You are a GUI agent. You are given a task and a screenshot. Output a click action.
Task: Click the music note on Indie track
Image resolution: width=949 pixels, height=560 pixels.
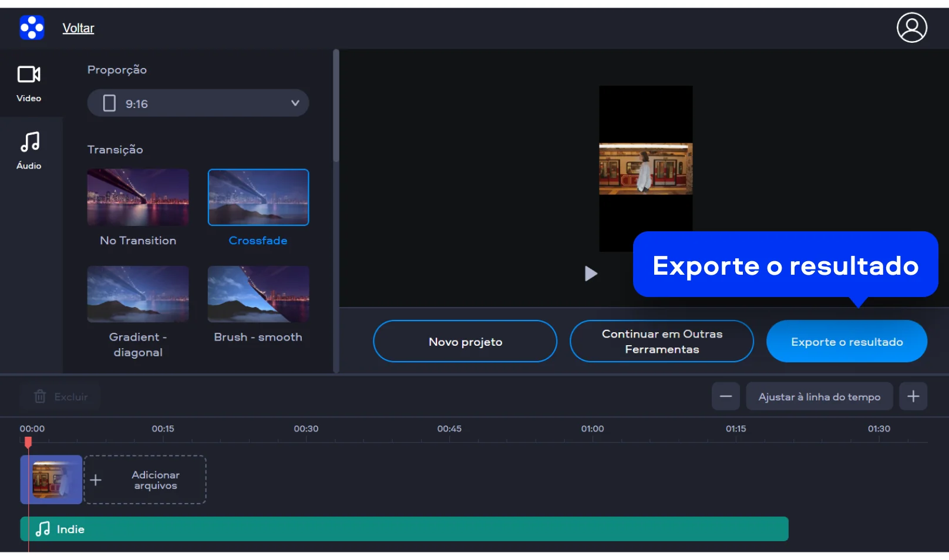pyautogui.click(x=43, y=529)
